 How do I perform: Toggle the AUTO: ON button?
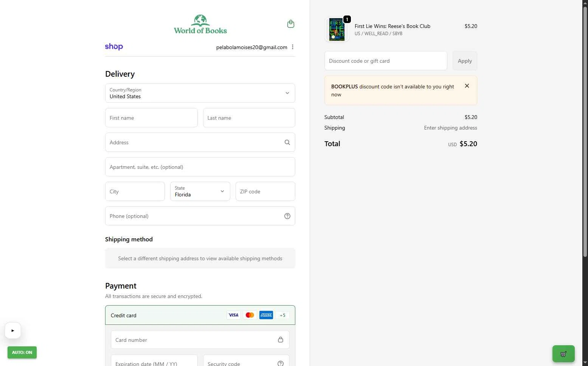click(x=22, y=352)
